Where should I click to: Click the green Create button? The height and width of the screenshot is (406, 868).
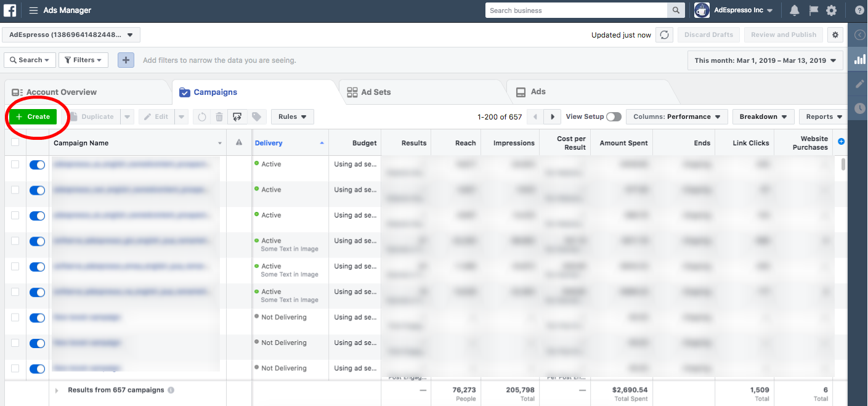click(x=33, y=116)
